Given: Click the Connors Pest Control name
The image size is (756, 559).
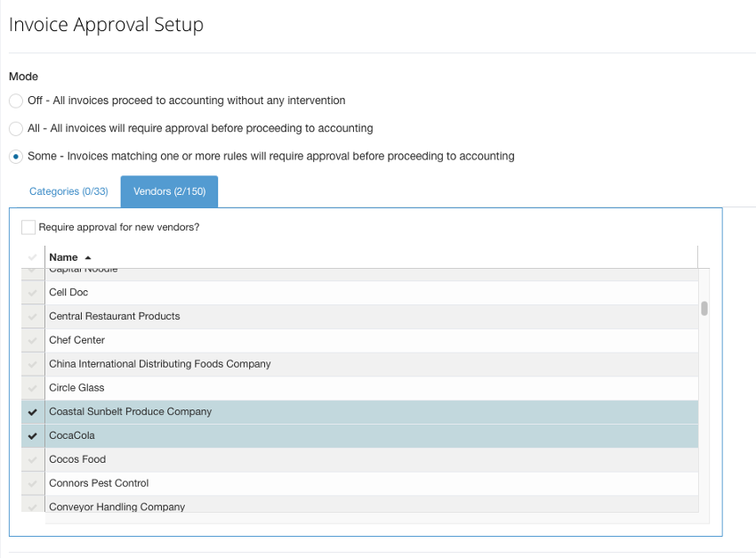Looking at the screenshot, I should (99, 483).
